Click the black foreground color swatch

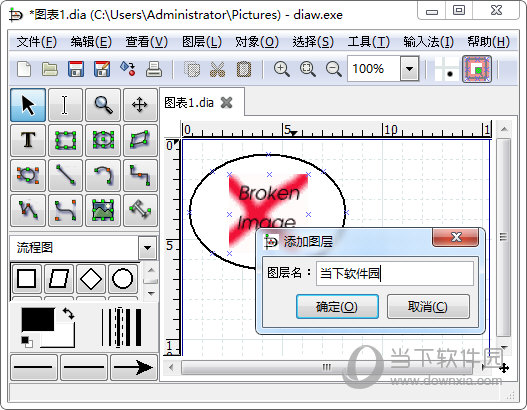pyautogui.click(x=38, y=319)
